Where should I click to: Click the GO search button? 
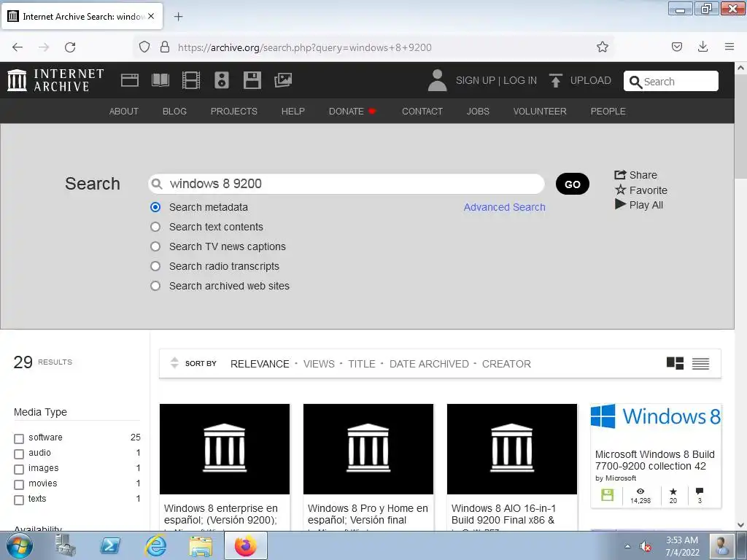click(572, 184)
